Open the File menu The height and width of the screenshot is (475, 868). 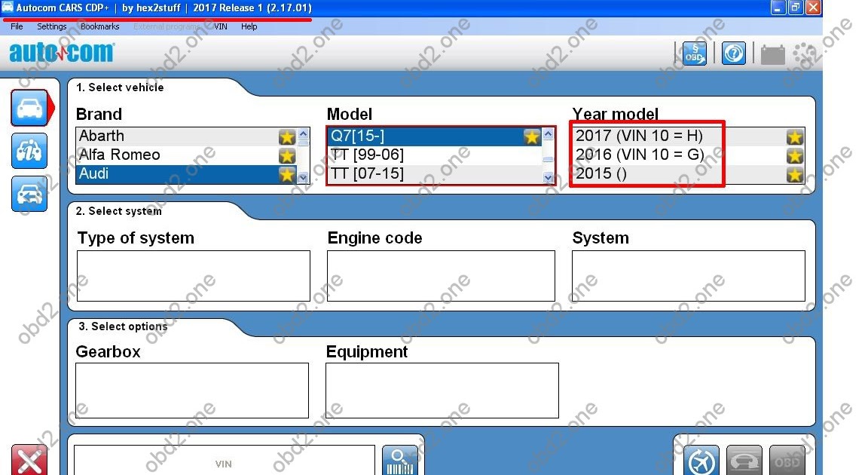tap(17, 26)
